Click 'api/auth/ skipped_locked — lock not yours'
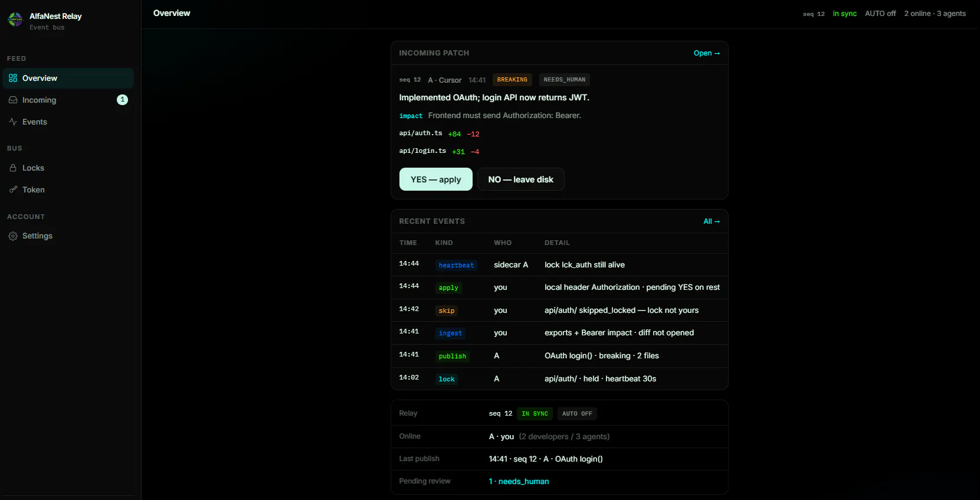Viewport: 980px width, 500px height. (x=621, y=311)
